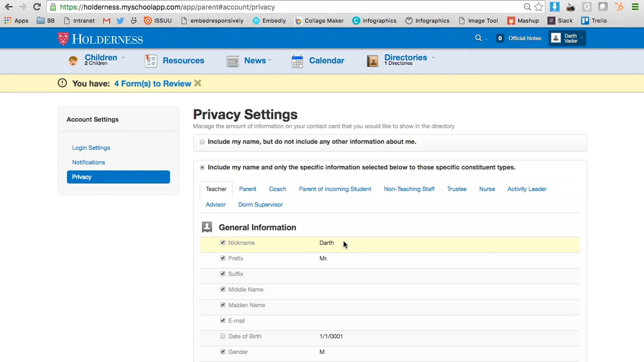Click the Directories address book icon
The image size is (644, 362).
[x=372, y=61]
